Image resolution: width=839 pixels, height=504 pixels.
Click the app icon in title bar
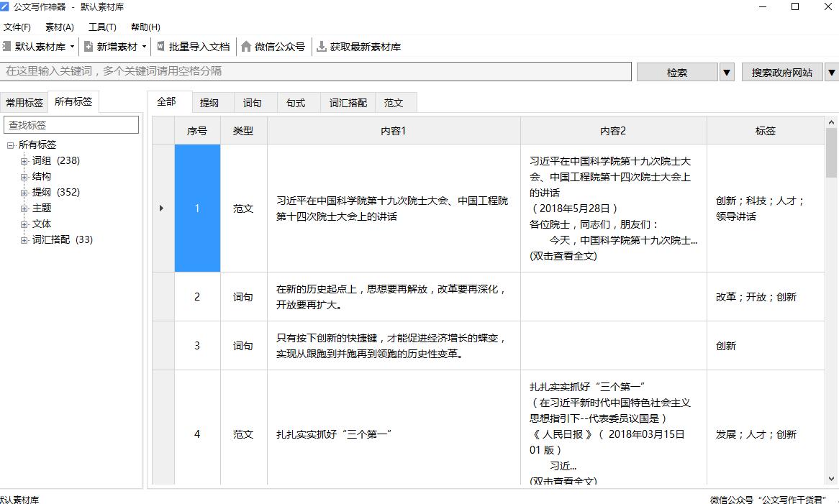6,6
